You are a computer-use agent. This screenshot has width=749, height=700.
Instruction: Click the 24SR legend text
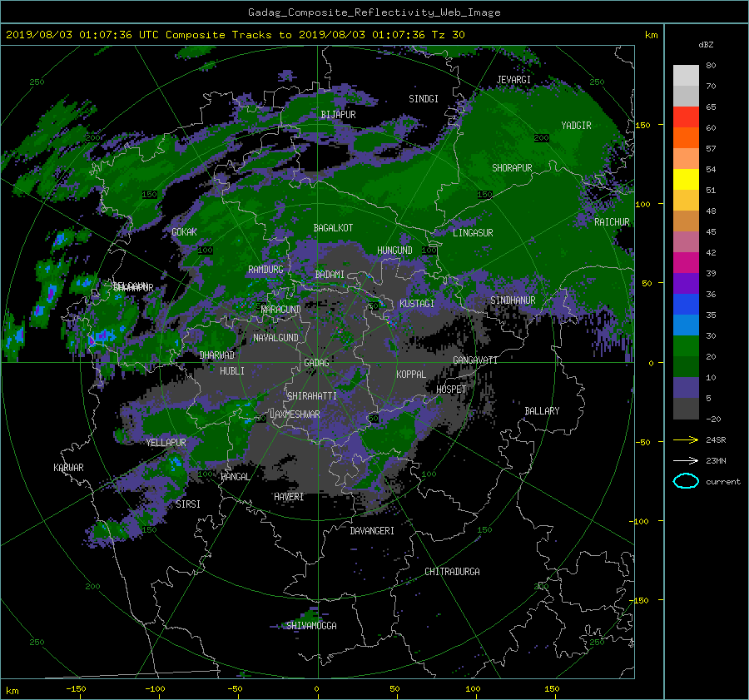click(716, 439)
